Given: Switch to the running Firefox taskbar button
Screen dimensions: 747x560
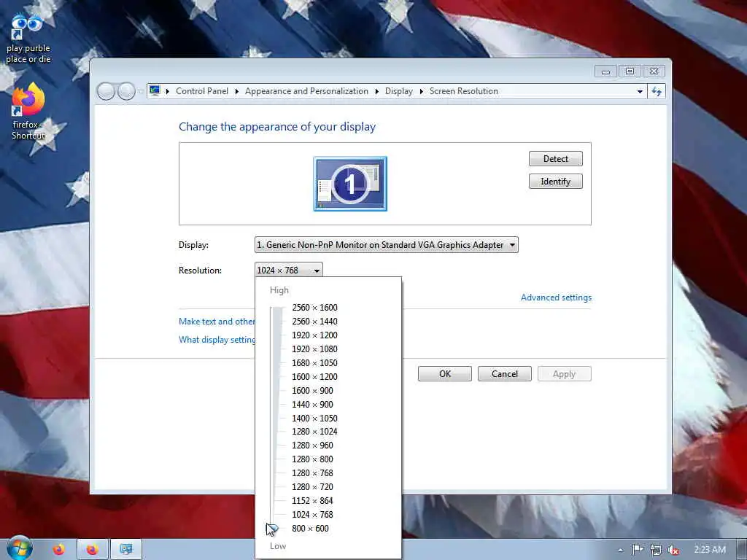Looking at the screenshot, I should 93,550.
